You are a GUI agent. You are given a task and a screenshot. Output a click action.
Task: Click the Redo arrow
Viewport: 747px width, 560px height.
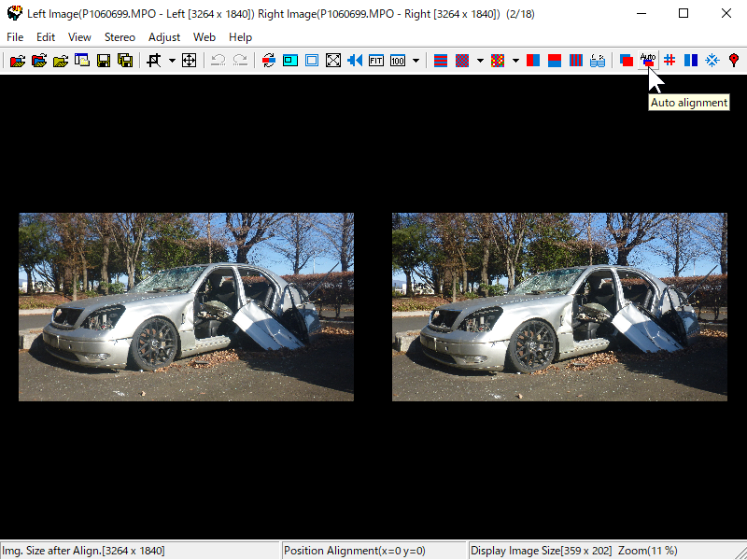(x=240, y=61)
